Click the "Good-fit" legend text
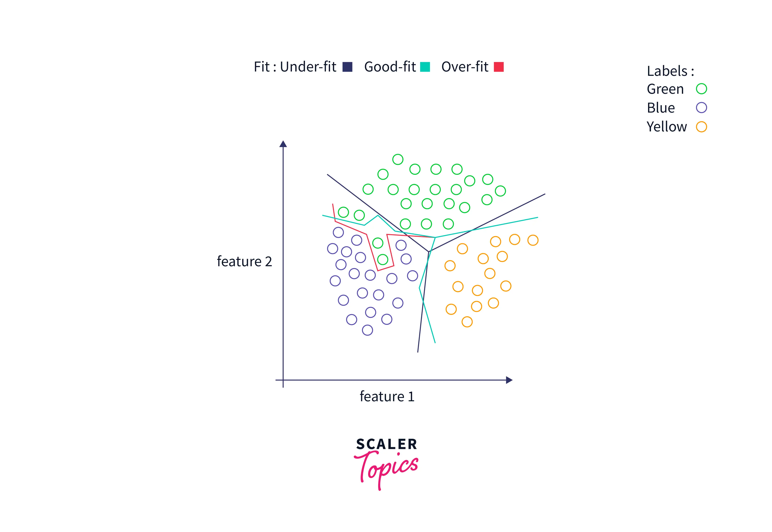772x532 pixels. (390, 67)
